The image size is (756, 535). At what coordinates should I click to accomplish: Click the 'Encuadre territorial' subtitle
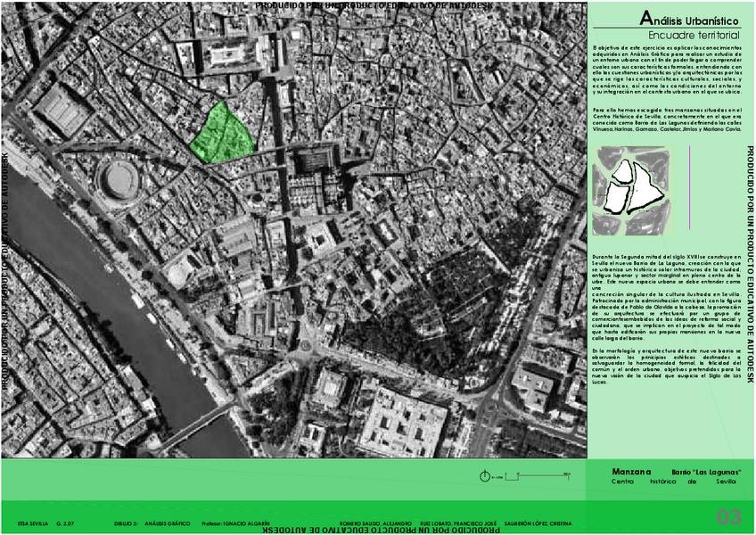(x=694, y=35)
